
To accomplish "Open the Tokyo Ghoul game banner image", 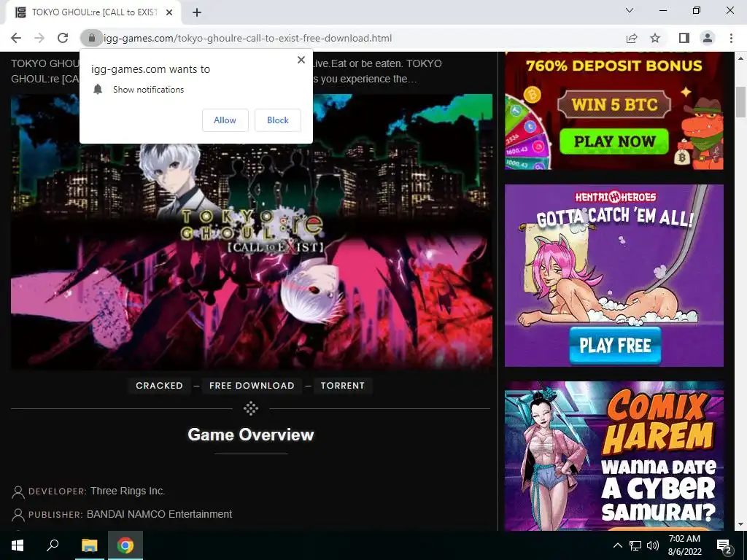I will [x=252, y=231].
